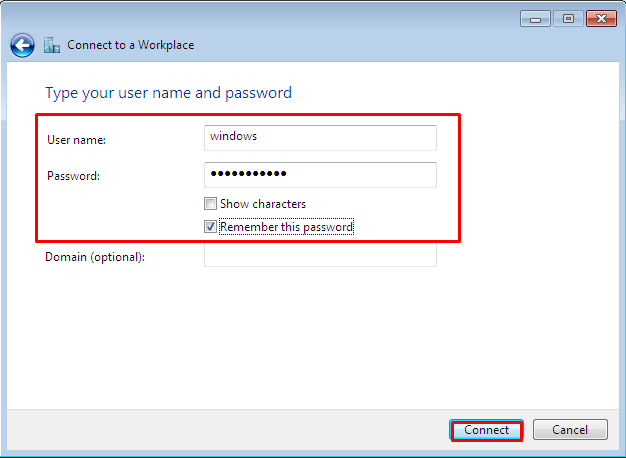Click the 'Show characters' label text
Image resolution: width=626 pixels, height=458 pixels.
click(263, 204)
